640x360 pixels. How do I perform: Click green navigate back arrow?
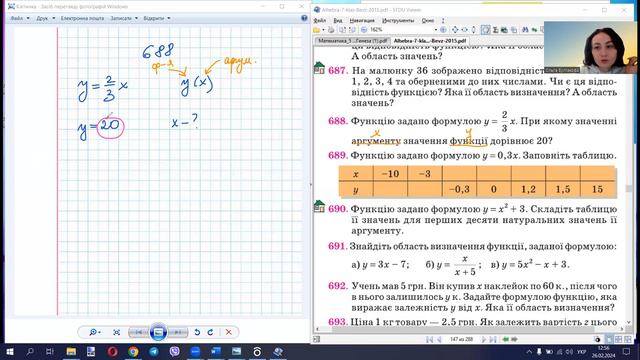[x=505, y=339]
